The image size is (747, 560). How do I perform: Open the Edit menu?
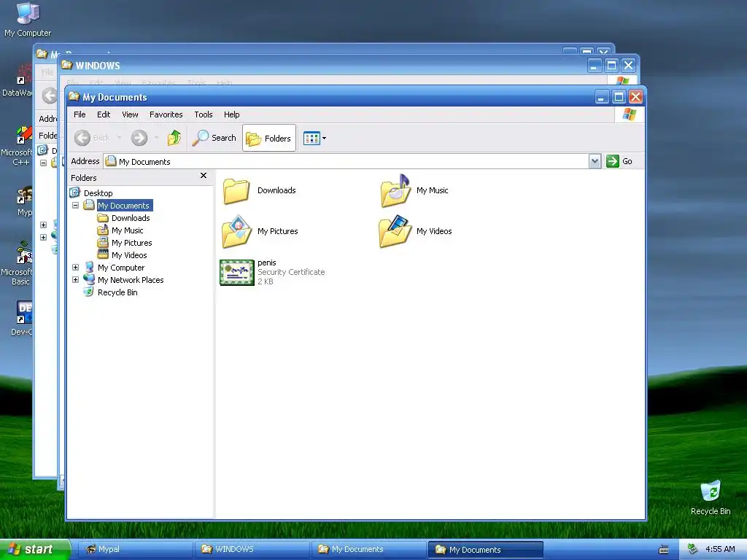tap(104, 114)
